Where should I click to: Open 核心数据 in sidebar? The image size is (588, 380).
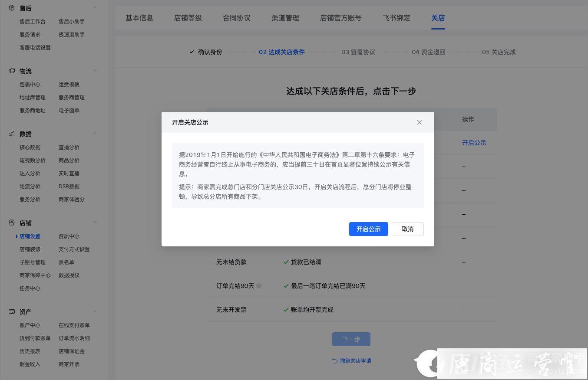click(30, 147)
